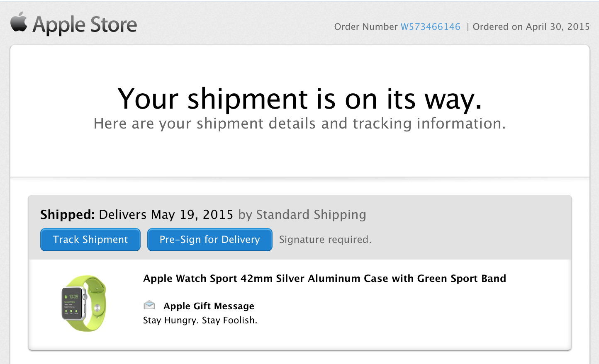Click the bold Shipped status label

tap(68, 215)
